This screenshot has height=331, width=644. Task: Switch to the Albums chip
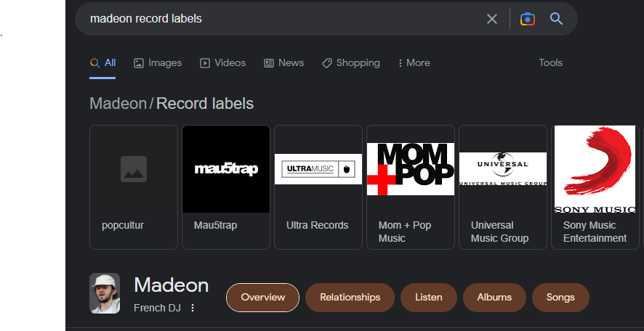(x=494, y=298)
